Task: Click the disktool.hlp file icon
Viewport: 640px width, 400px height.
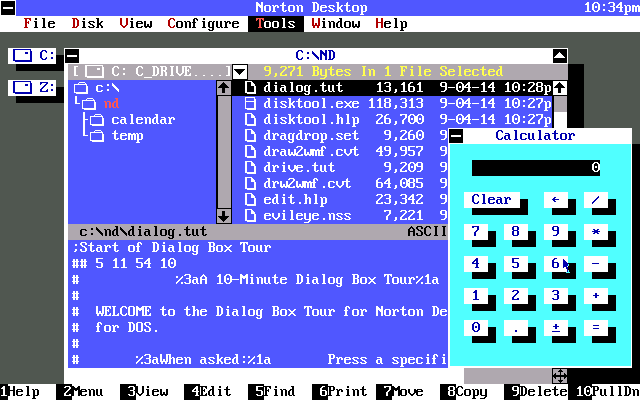Action: click(250, 120)
